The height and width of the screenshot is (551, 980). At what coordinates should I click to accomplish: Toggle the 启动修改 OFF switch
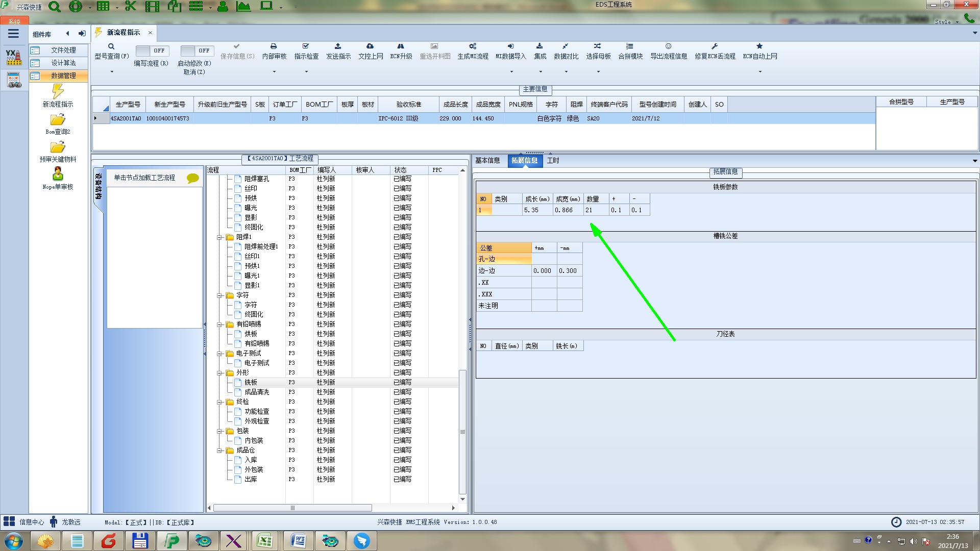195,51
